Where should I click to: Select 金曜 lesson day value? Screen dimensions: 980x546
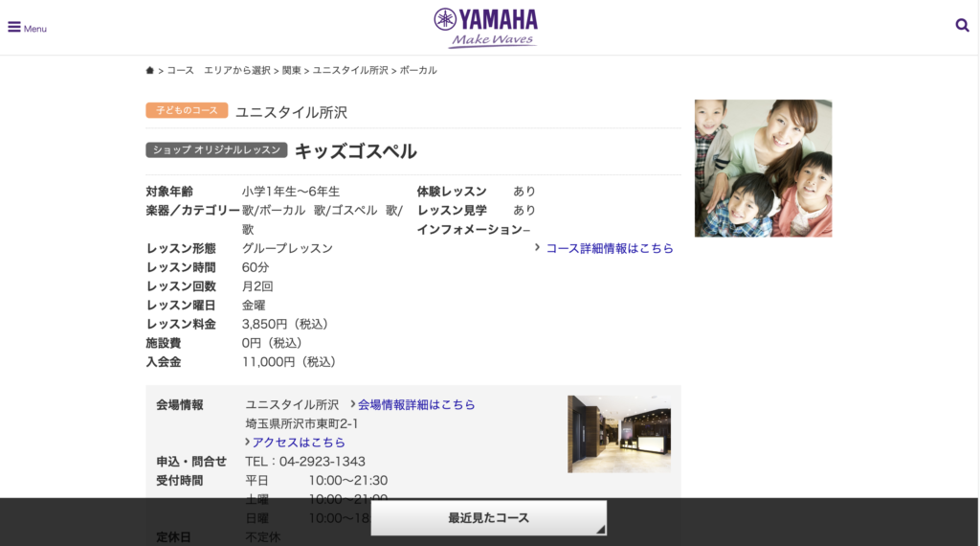coord(254,306)
